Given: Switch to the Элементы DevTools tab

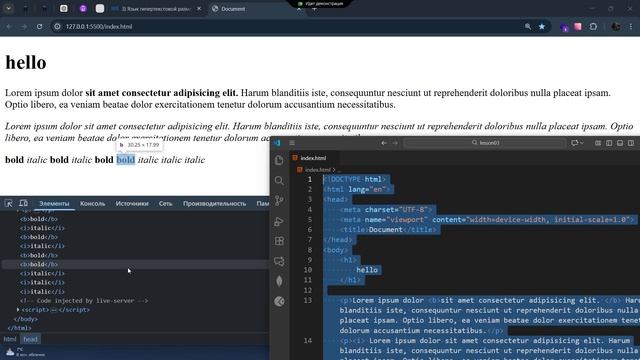Looking at the screenshot, I should point(54,203).
